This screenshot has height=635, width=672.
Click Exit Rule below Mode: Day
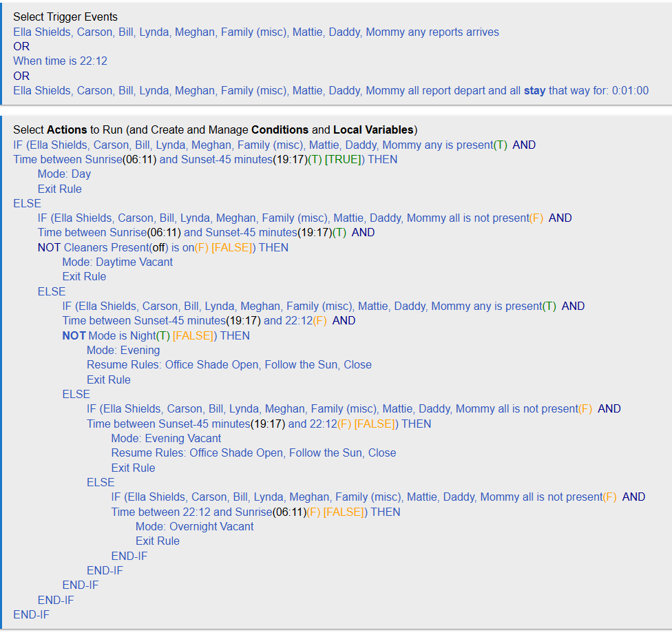(x=59, y=189)
